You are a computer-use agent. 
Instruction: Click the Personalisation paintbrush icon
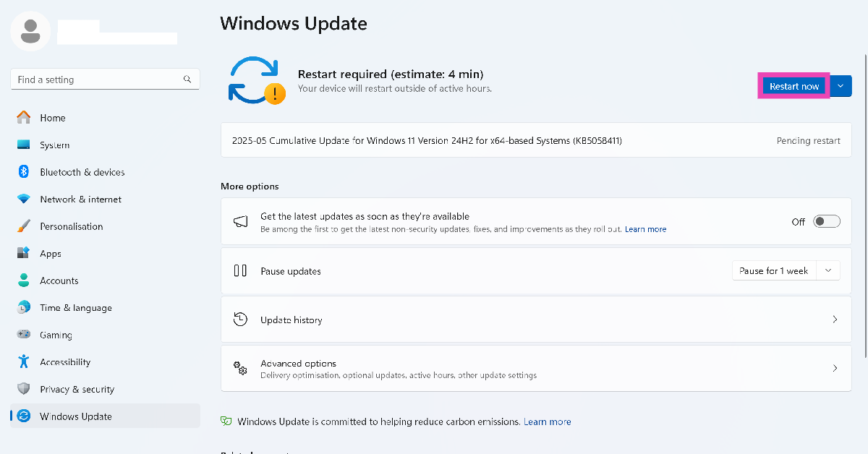(24, 226)
